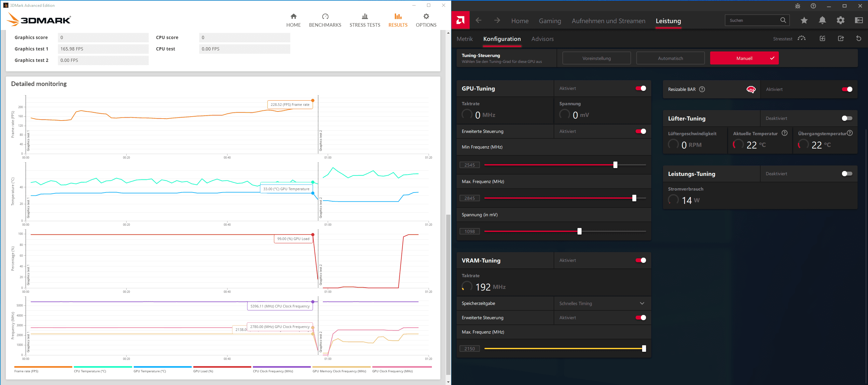Click Graphics test 1 value 165.98 FPS
Image resolution: width=868 pixels, height=385 pixels.
(x=103, y=49)
